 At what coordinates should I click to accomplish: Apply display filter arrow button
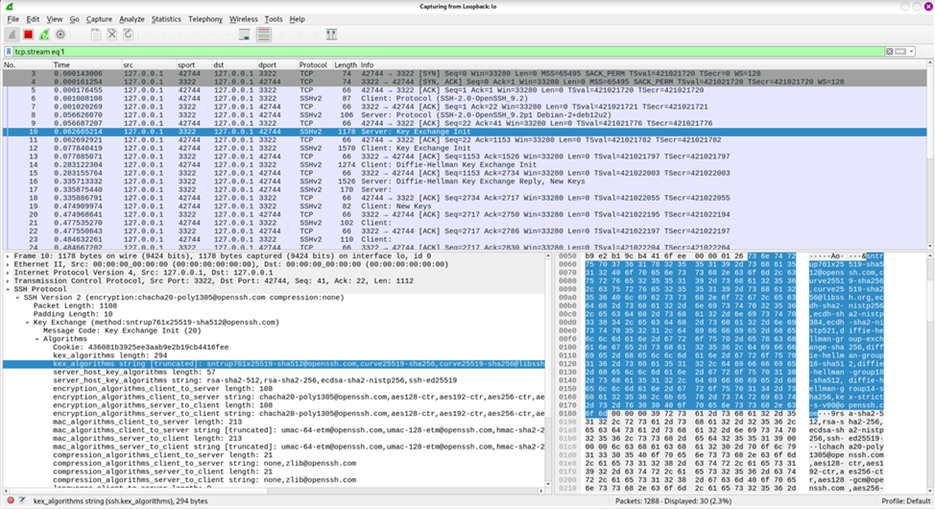[900, 52]
